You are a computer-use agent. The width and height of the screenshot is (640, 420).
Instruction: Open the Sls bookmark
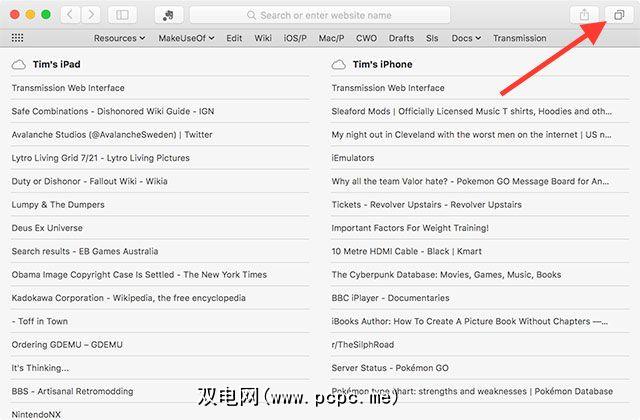click(432, 38)
